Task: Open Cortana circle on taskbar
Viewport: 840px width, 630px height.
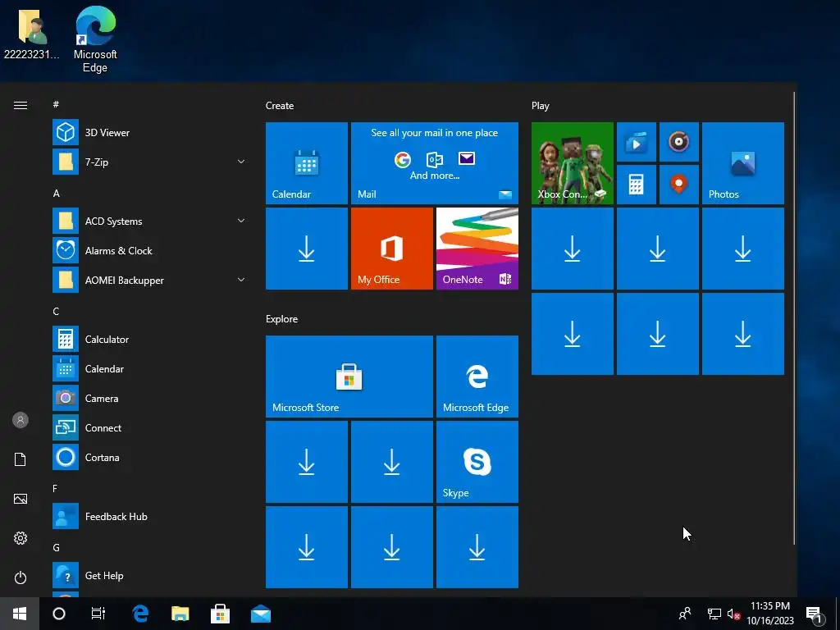Action: (x=59, y=614)
